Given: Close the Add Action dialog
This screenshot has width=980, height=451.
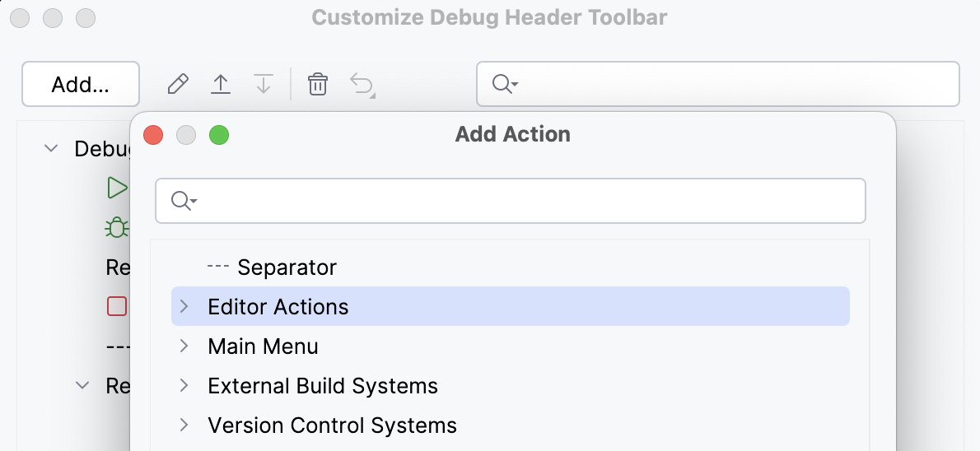Looking at the screenshot, I should click(x=153, y=135).
